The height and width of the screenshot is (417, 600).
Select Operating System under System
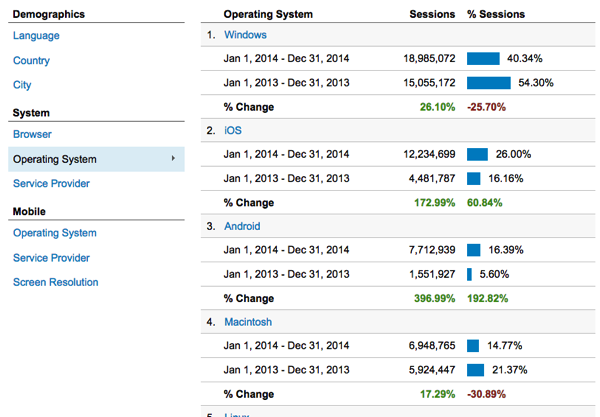[x=96, y=159]
